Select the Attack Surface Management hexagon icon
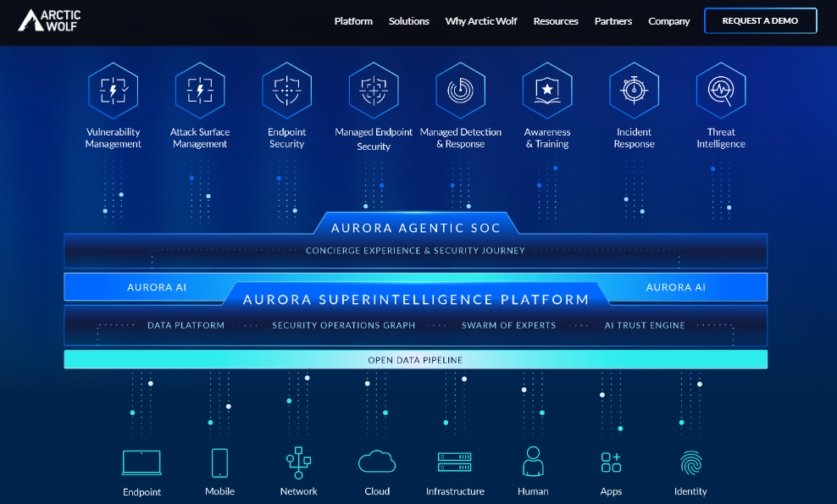 pos(200,91)
